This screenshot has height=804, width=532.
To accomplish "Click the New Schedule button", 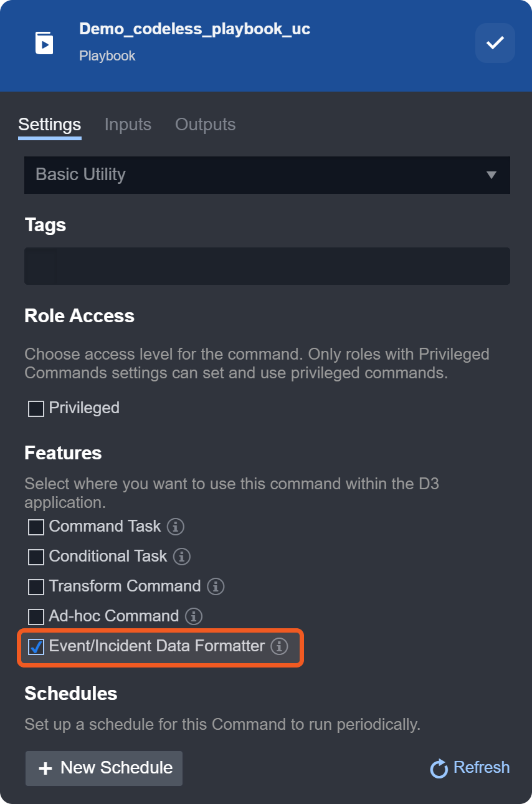I will pos(104,768).
